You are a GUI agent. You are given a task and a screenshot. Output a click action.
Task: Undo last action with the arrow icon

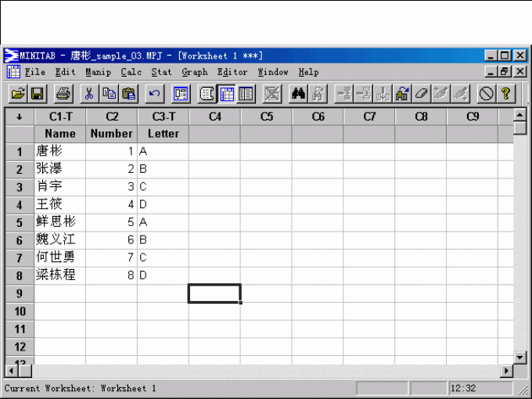(155, 94)
